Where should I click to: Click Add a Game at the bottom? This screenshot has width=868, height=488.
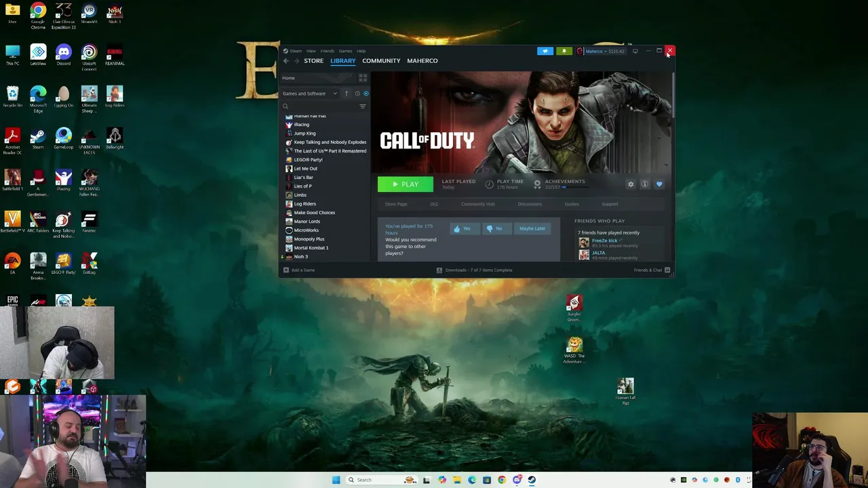coord(299,270)
